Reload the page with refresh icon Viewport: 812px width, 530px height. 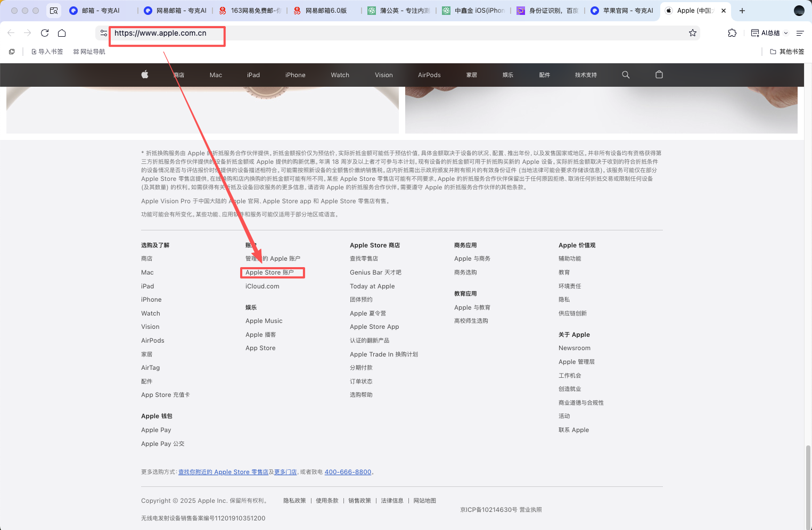pos(45,33)
